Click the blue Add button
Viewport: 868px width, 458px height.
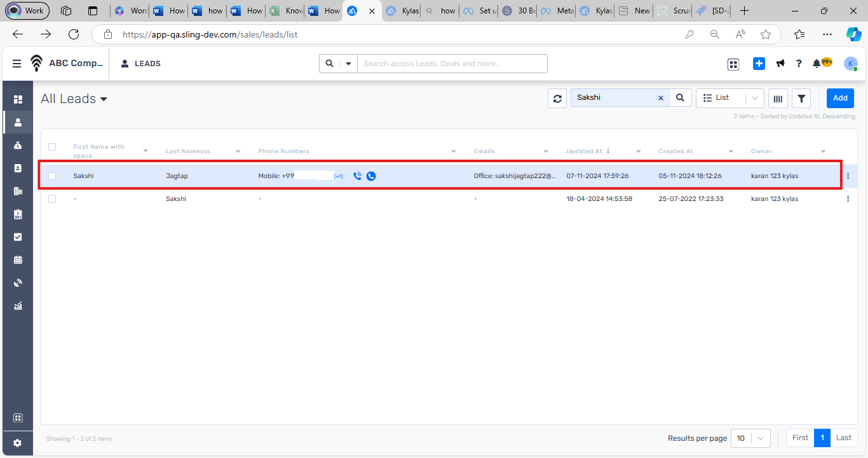click(x=840, y=98)
